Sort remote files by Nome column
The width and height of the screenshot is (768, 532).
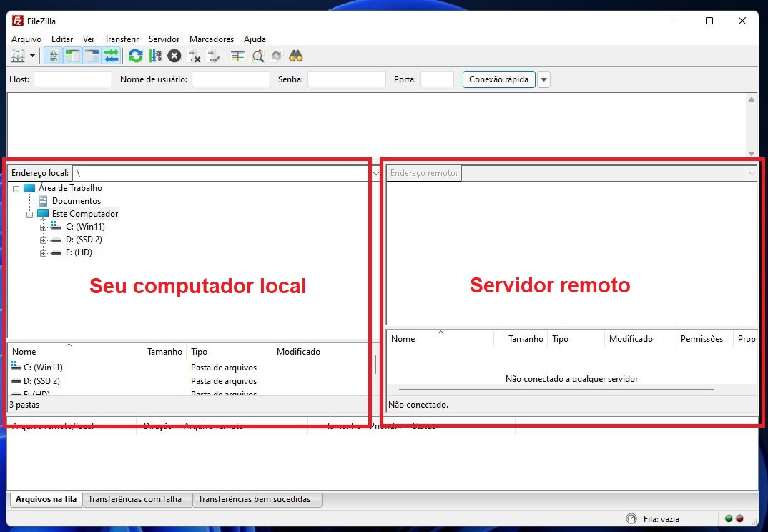pos(440,339)
